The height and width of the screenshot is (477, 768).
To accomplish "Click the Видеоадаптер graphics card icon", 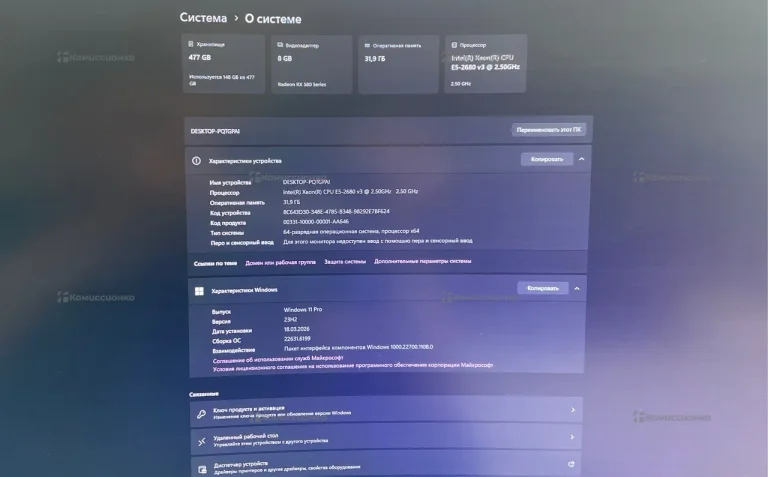I will (x=280, y=45).
